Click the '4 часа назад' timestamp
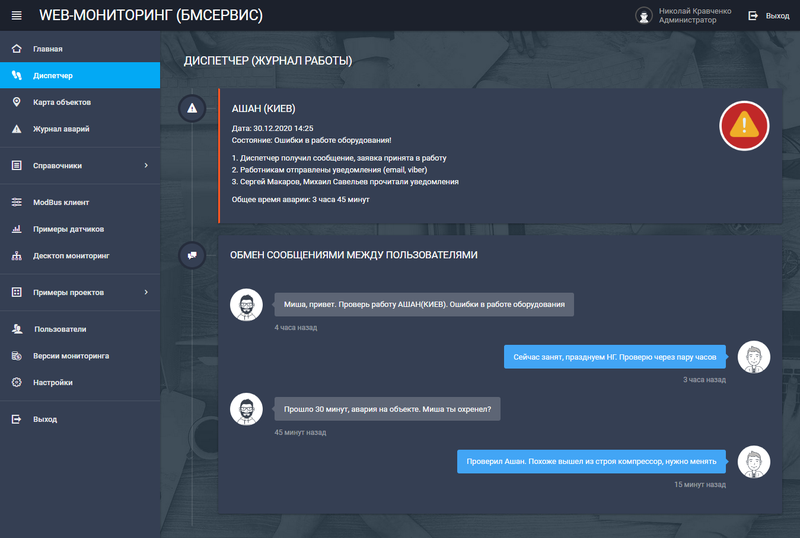This screenshot has width=800, height=538. pyautogui.click(x=295, y=327)
